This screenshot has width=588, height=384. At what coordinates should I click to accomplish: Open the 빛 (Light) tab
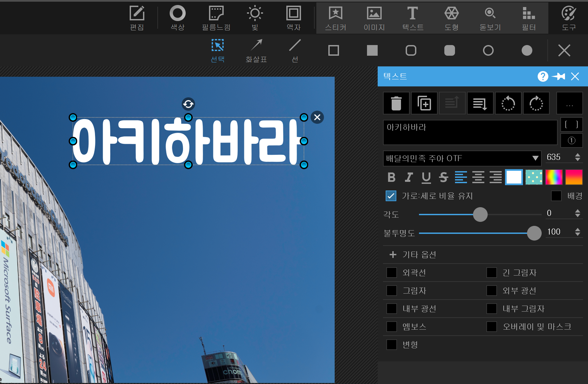[x=255, y=18]
